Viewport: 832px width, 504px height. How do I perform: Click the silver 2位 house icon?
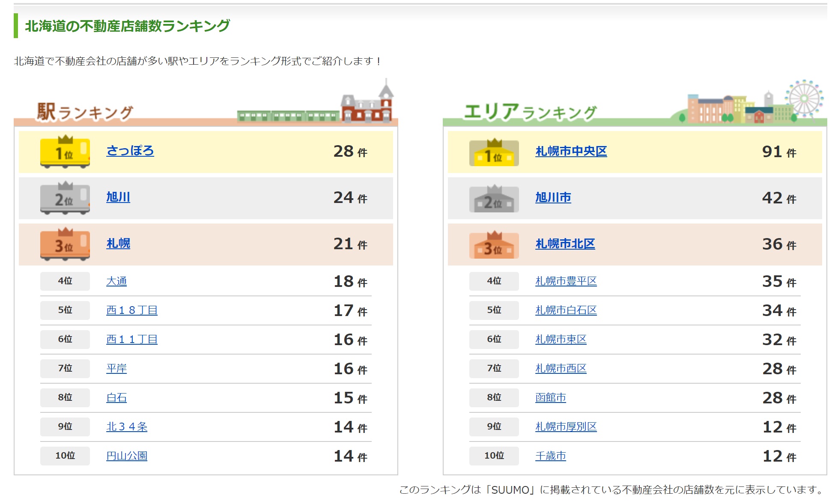click(494, 199)
